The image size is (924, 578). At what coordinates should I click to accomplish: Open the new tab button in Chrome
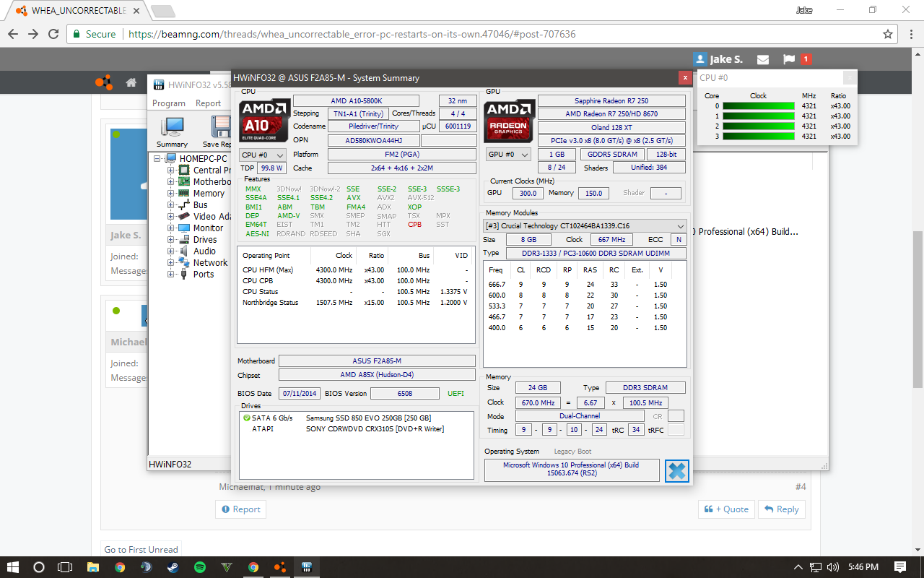click(162, 11)
